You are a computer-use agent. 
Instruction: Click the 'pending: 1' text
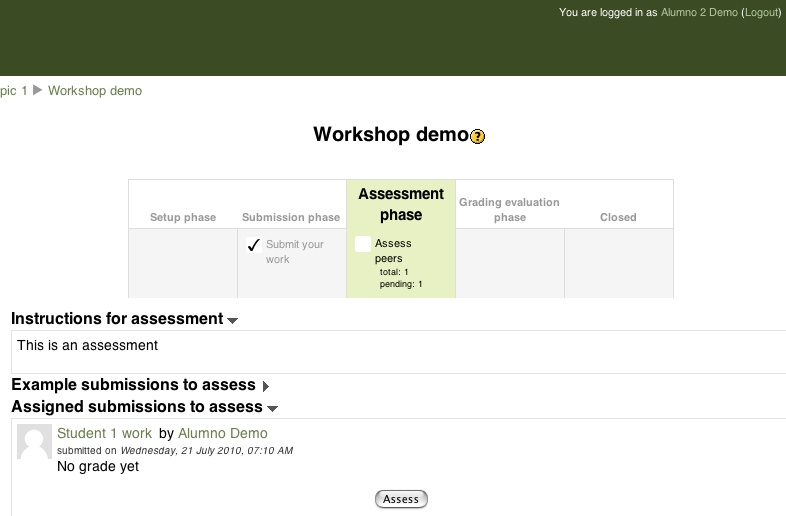tap(401, 284)
